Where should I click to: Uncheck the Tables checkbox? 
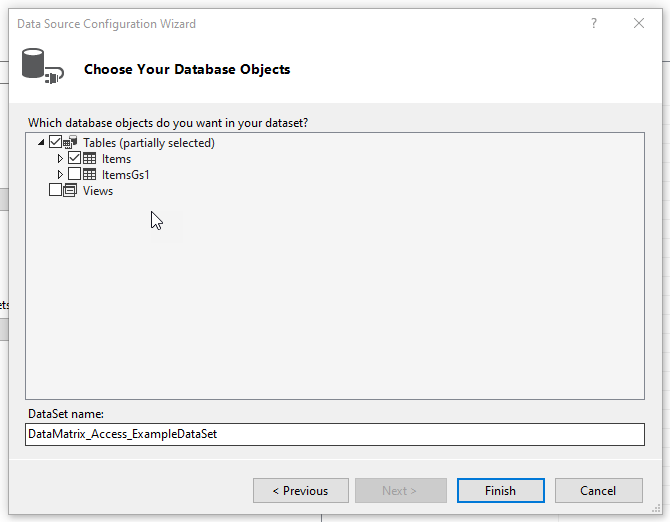[55, 141]
